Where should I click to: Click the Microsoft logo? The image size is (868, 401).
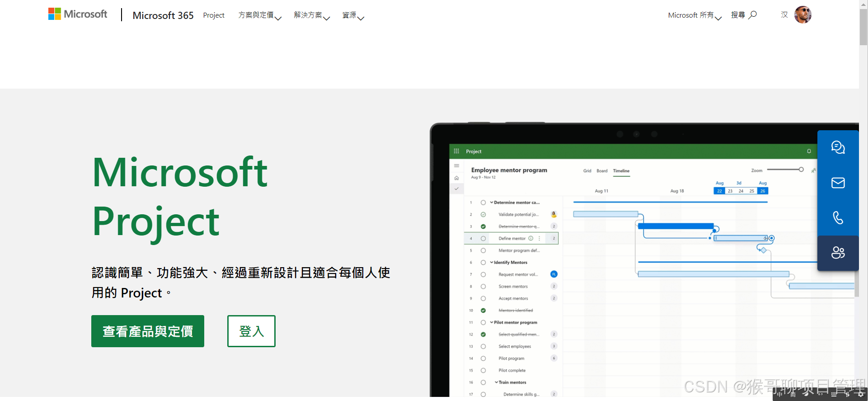coord(78,14)
